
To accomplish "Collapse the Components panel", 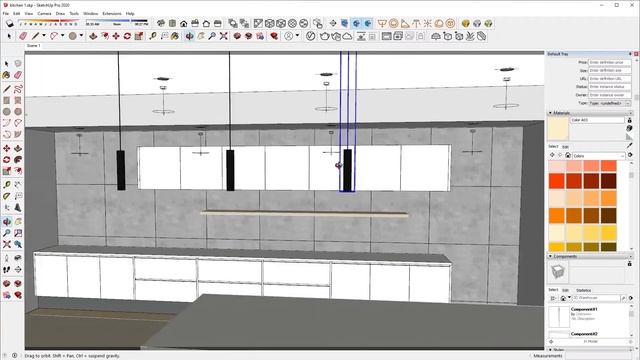I will 550,256.
